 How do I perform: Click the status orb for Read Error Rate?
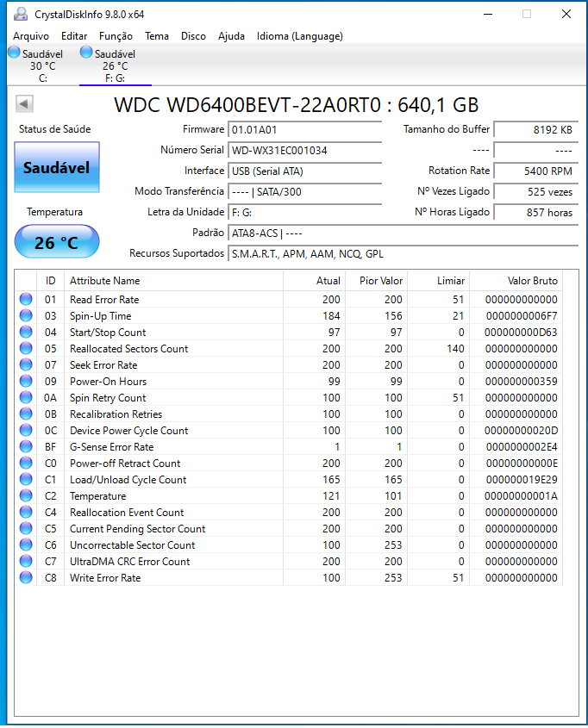[26, 300]
